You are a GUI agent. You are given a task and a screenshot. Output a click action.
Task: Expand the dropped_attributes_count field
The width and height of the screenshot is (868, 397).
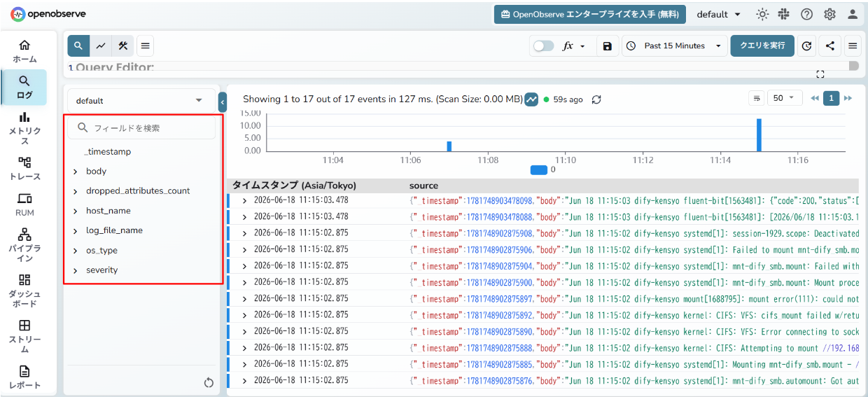[x=75, y=191]
